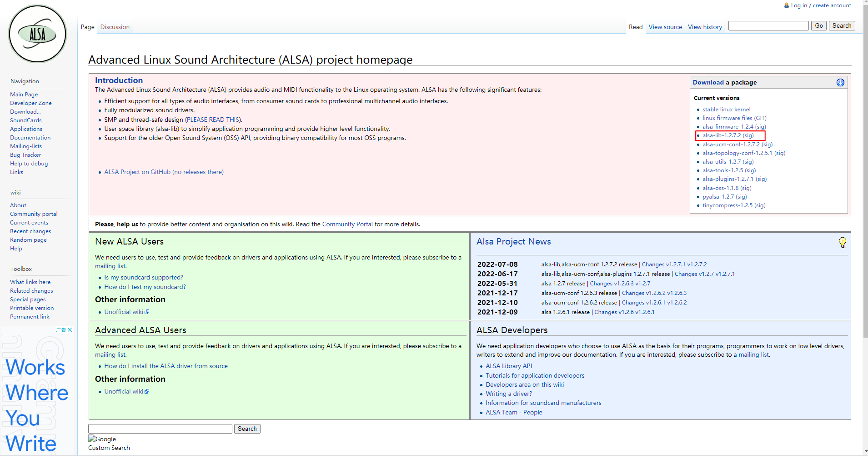This screenshot has height=459, width=868.
Task: Open stable linux kernel link
Action: pyautogui.click(x=727, y=110)
